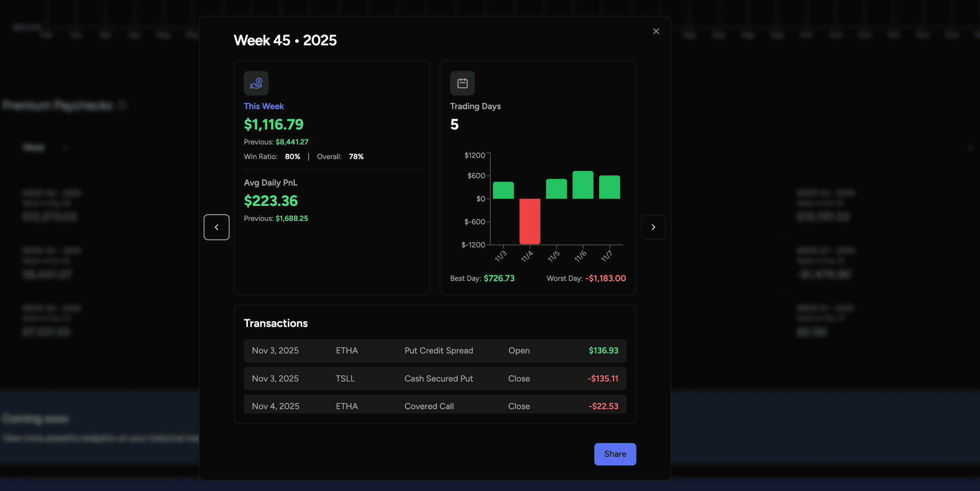980x491 pixels.
Task: Click the Best Day value $726.73
Action: [x=499, y=278]
